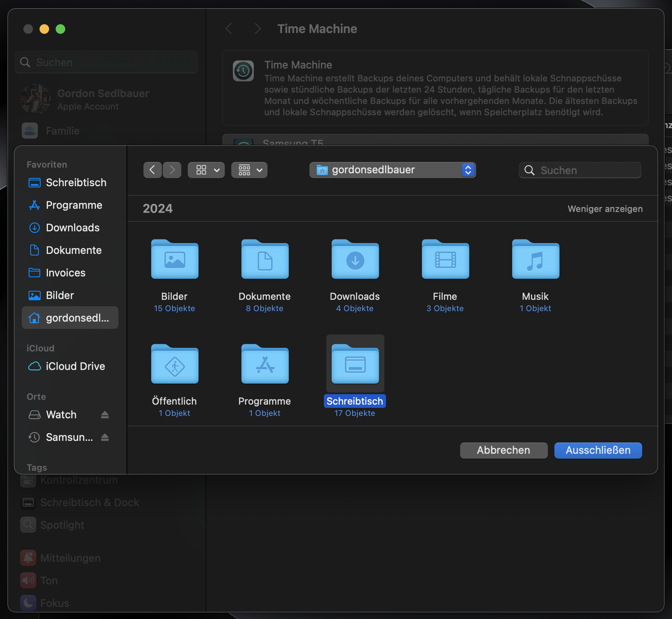Click '3 Objekte' under Filme
The height and width of the screenshot is (619, 672).
click(445, 308)
